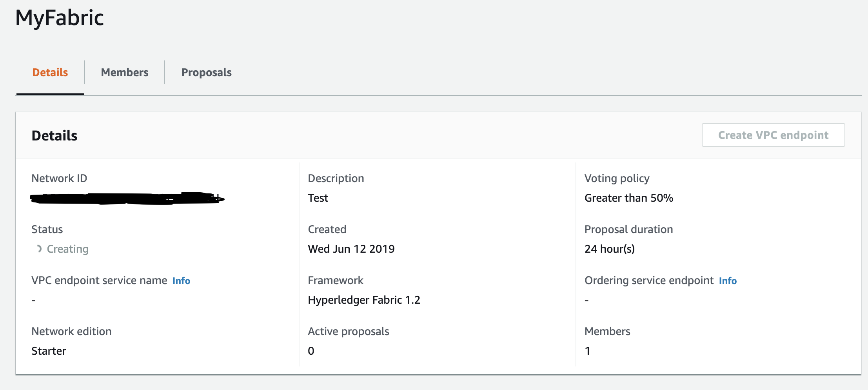Click the Details panel heading

click(x=54, y=135)
